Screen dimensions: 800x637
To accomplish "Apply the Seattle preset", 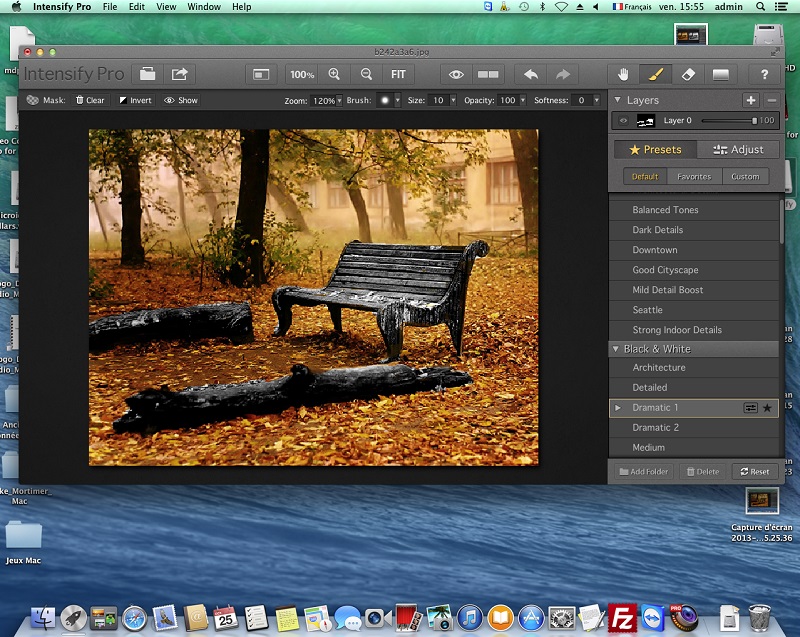I will click(694, 310).
